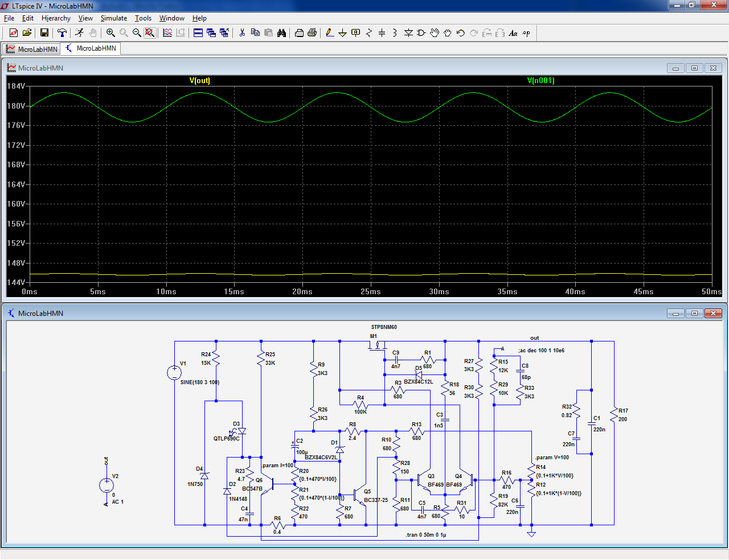This screenshot has height=560, width=729.
Task: Click the Zoom to Fit icon
Action: click(x=150, y=33)
